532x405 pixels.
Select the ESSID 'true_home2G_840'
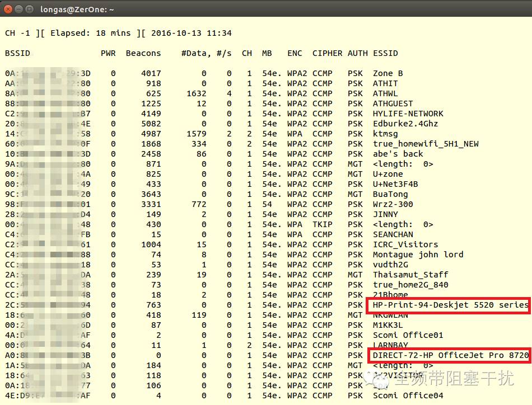click(410, 285)
